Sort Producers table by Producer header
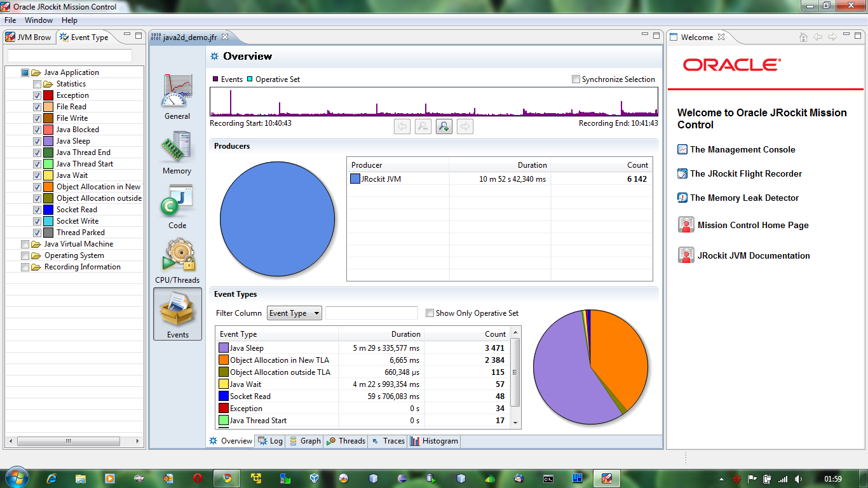The image size is (868, 488). 398,165
